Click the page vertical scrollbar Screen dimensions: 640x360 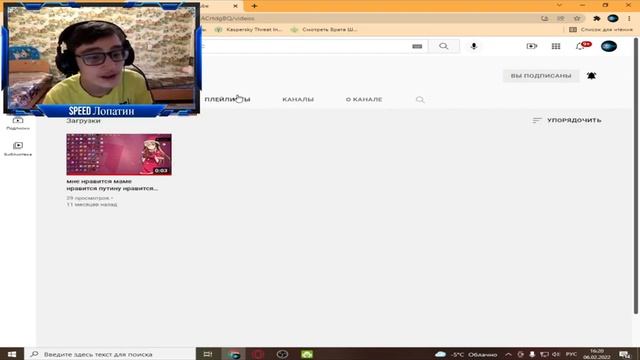[636, 176]
